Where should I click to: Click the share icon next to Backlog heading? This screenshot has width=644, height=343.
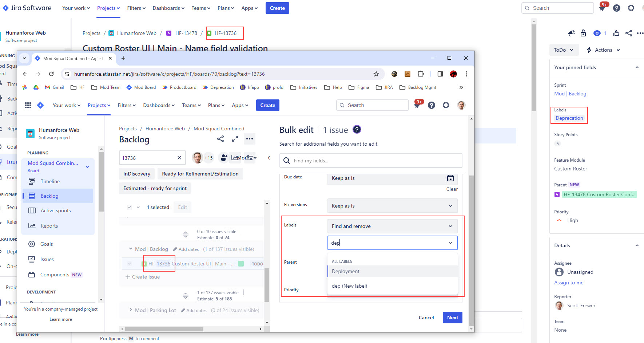(x=220, y=139)
